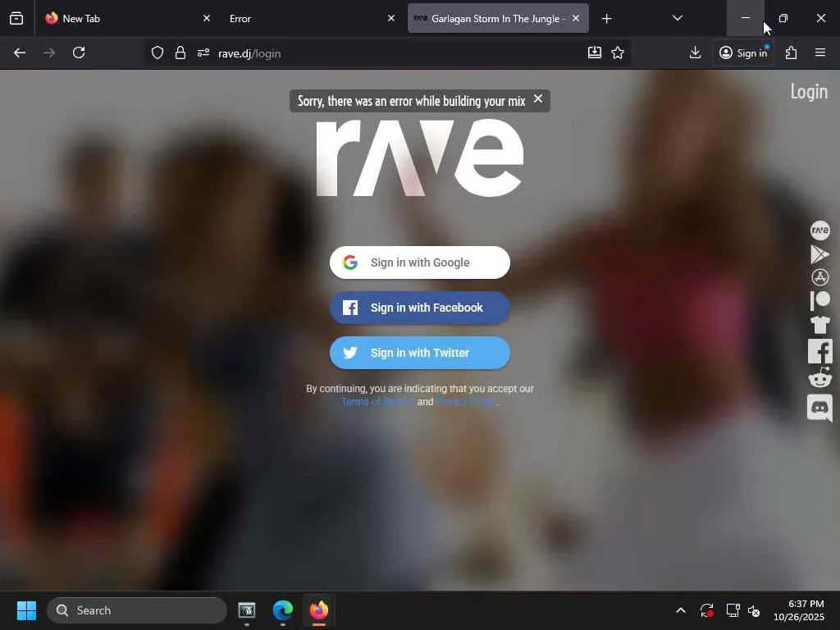This screenshot has height=630, width=840.
Task: Click the install/save page icon in address bar
Action: (595, 52)
